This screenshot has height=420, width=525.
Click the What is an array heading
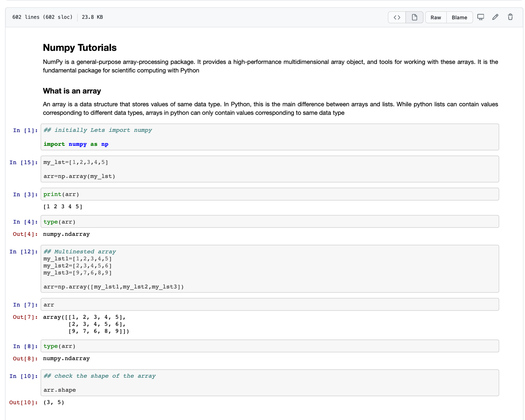click(x=72, y=91)
